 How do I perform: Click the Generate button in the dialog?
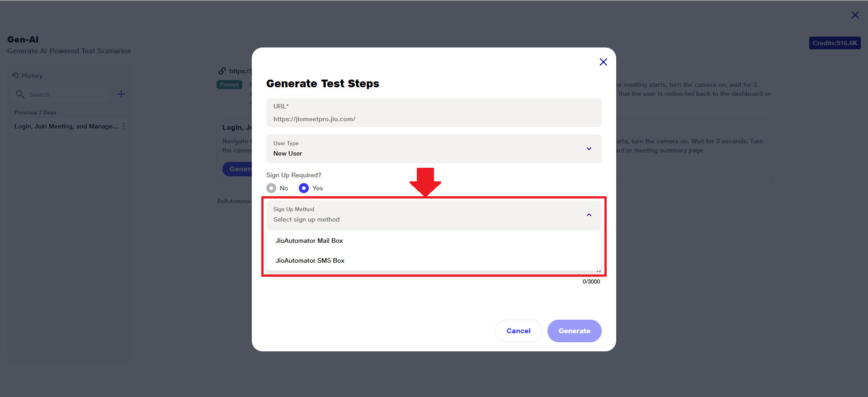574,331
